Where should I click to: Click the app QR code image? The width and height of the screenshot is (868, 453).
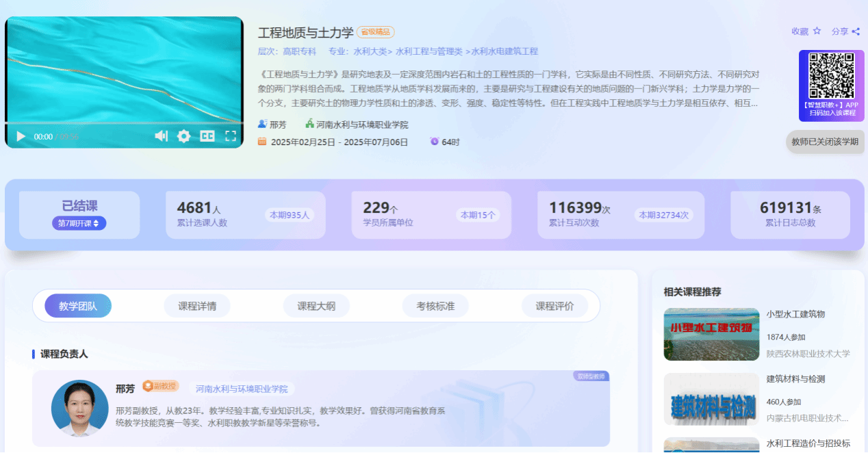click(x=831, y=75)
